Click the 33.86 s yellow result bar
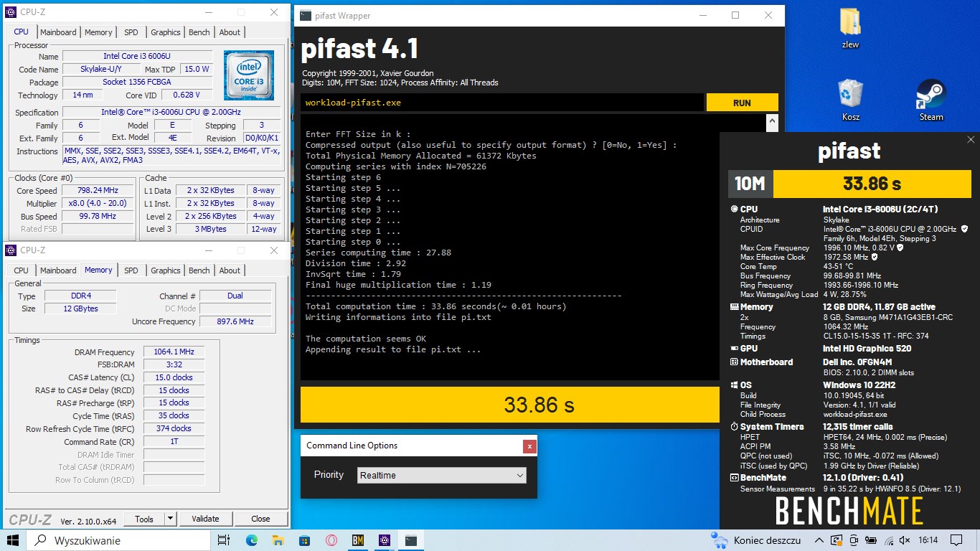 (510, 405)
